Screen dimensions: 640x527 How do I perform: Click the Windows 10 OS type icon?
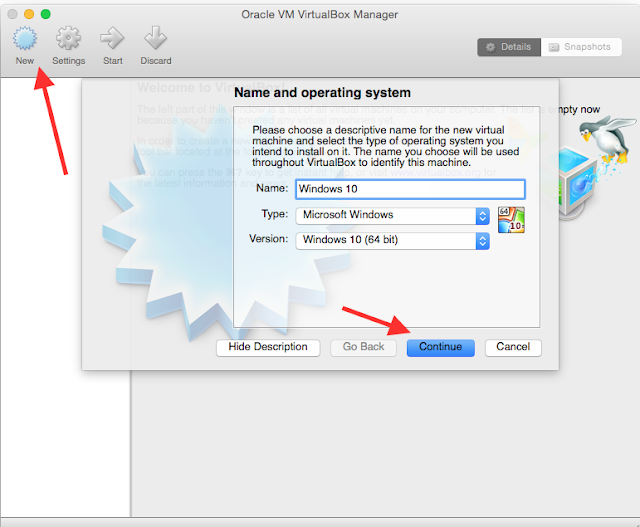(511, 220)
